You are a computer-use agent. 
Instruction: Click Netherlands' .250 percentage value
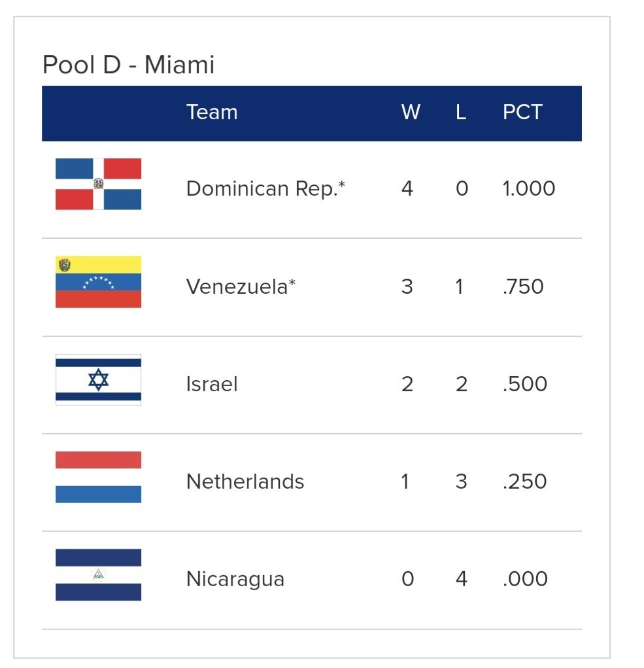click(525, 482)
